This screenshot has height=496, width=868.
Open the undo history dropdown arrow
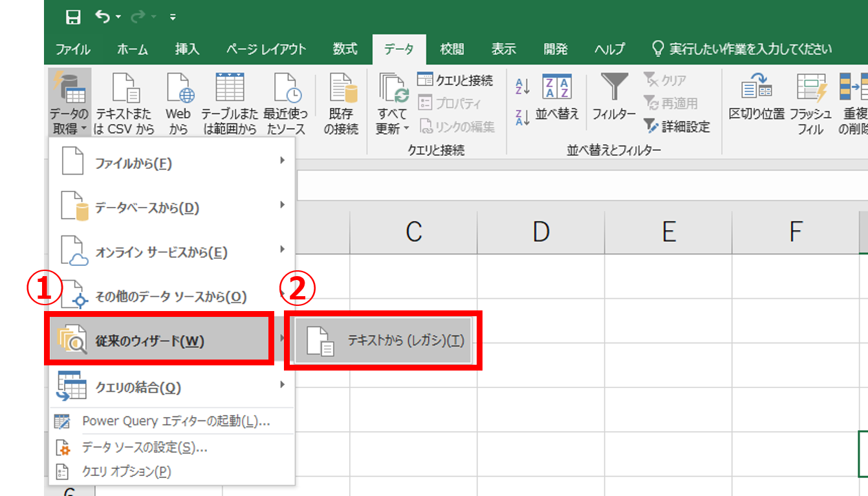[x=118, y=18]
